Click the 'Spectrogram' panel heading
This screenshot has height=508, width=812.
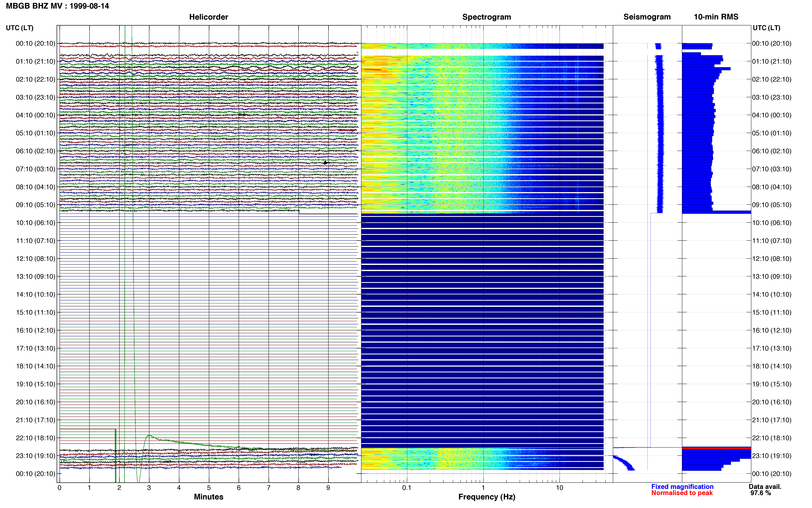[x=487, y=17]
